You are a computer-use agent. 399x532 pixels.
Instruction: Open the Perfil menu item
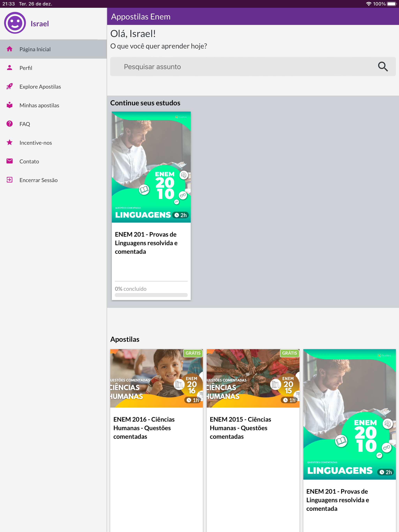[53, 68]
